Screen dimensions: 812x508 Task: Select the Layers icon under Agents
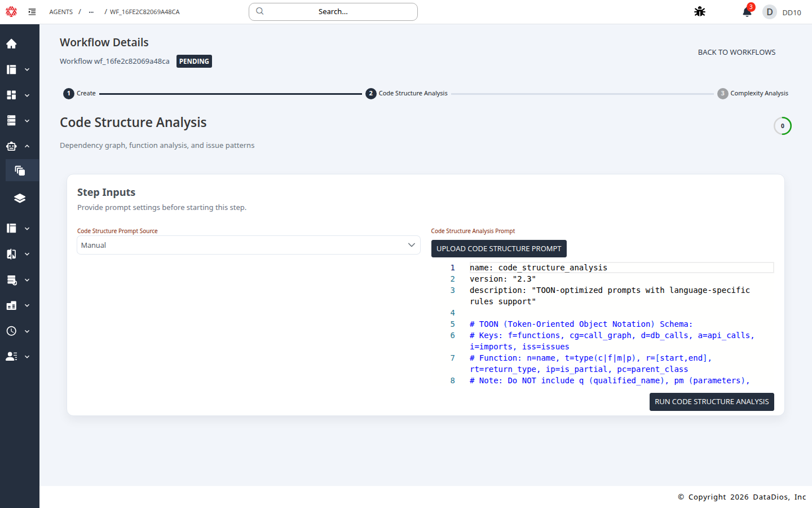point(20,198)
